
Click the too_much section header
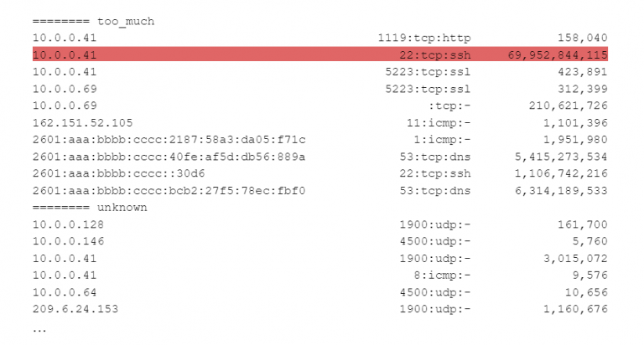coord(94,21)
